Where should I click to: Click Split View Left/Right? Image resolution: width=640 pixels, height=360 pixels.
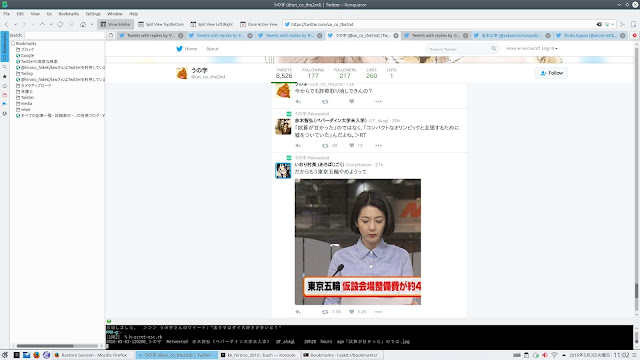pos(212,24)
